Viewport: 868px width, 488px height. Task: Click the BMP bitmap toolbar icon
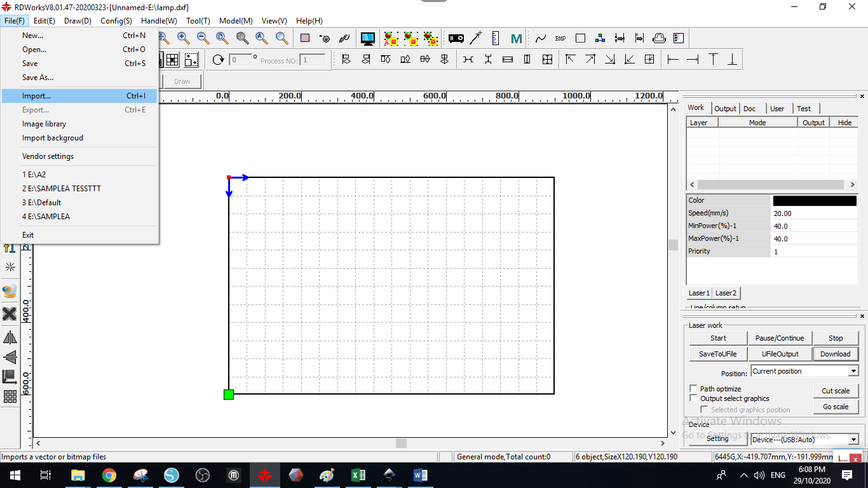tap(560, 38)
